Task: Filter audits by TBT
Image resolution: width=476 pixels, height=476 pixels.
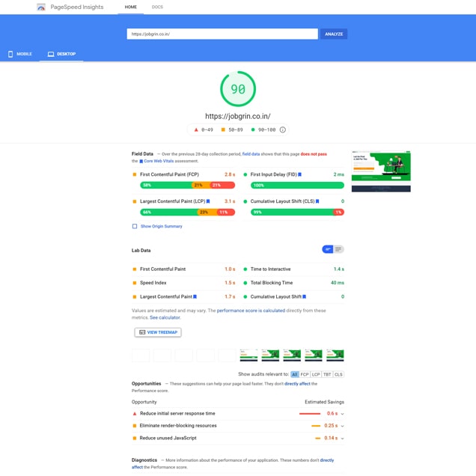Action: click(327, 375)
